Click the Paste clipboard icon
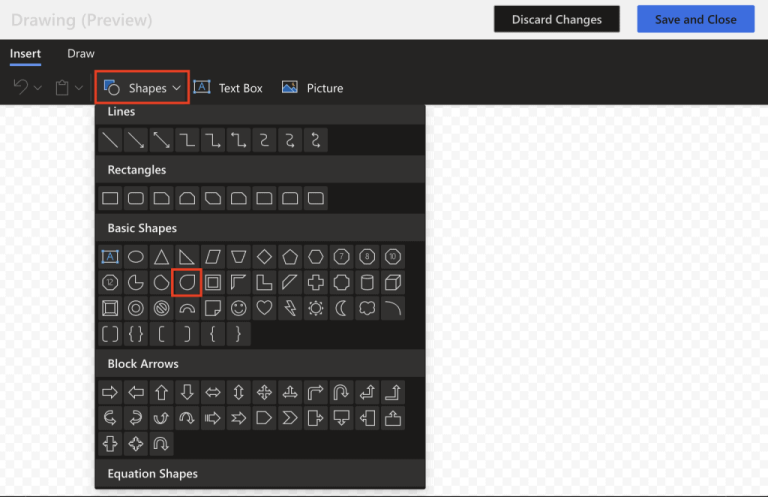 tap(62, 88)
